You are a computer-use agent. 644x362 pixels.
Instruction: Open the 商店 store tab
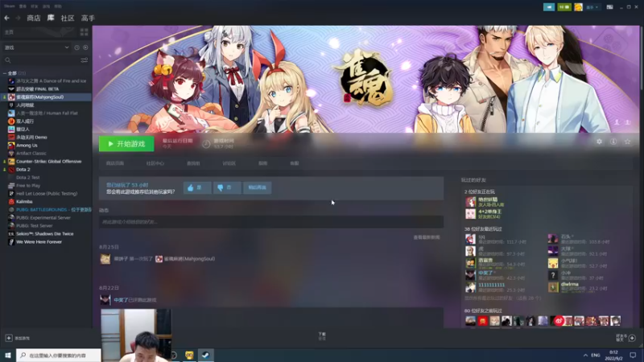[x=34, y=18]
